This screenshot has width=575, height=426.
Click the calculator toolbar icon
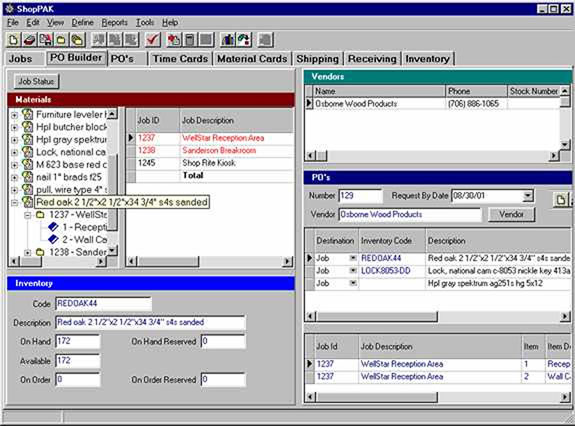(x=190, y=40)
